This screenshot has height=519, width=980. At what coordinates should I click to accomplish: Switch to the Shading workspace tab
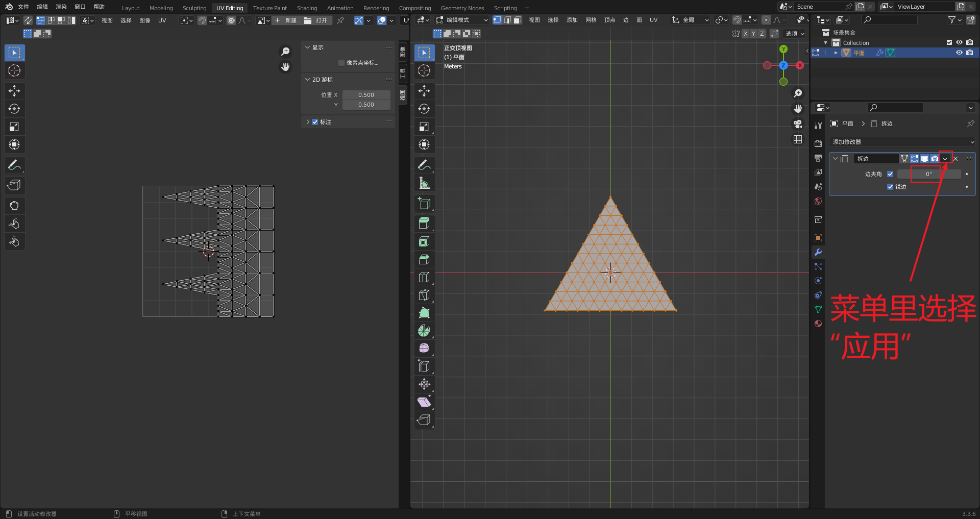click(307, 8)
